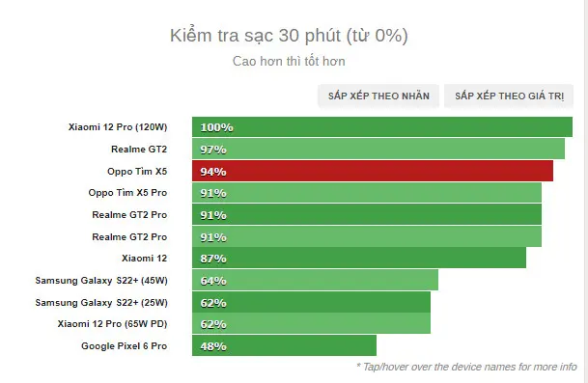The width and height of the screenshot is (588, 383).
Task: Select the Xiaomi 12 Pro (65W PD) label
Action: [112, 324]
